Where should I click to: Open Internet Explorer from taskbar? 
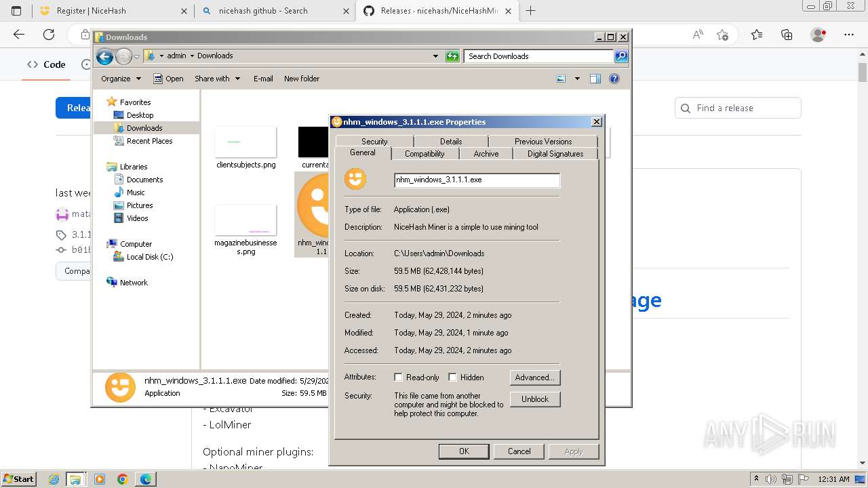pos(54,479)
